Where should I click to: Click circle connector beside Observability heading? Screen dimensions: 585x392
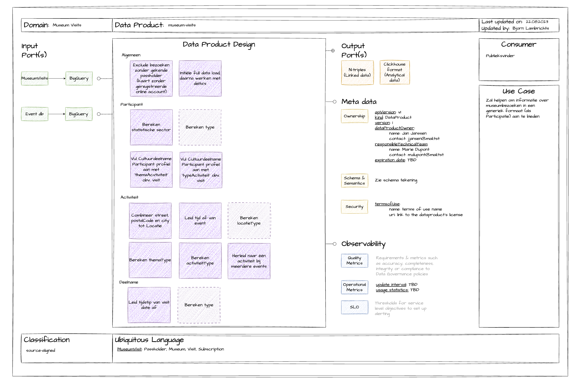(335, 244)
